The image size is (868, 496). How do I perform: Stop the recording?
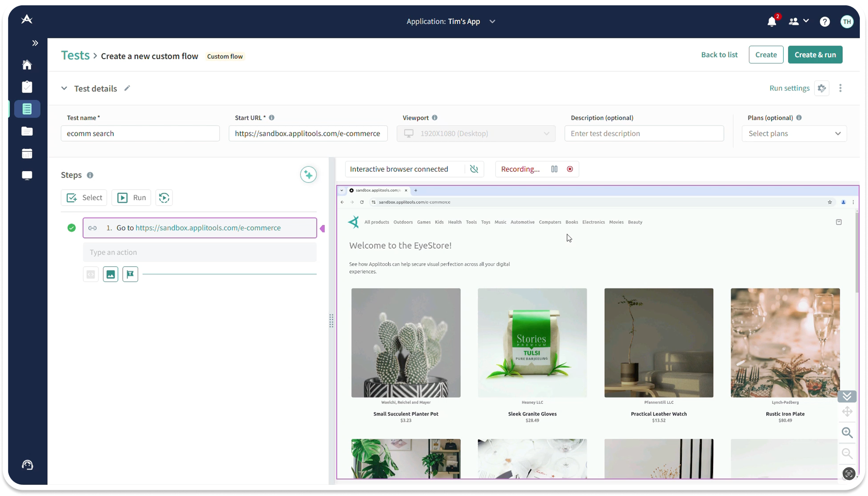(x=570, y=169)
